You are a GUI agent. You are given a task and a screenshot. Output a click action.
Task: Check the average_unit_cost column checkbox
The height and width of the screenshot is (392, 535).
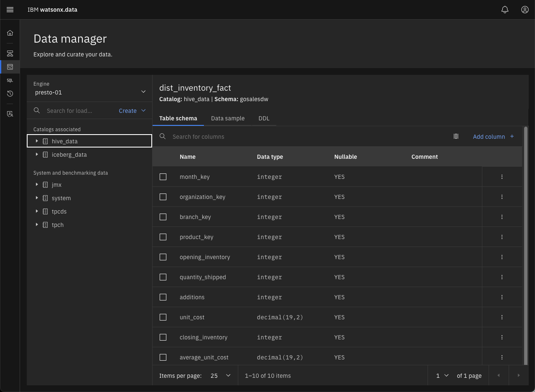(163, 357)
